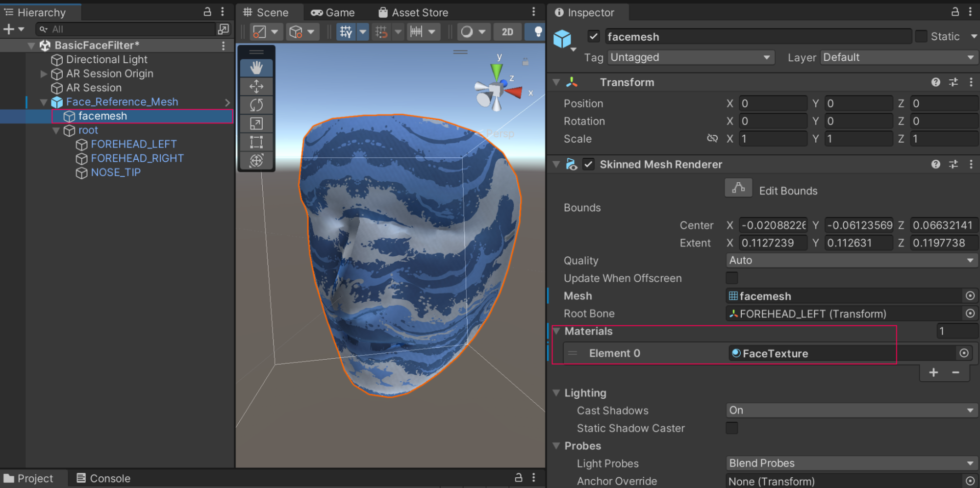Select the Rect transform tool
Screen dimensions: 980x488
tap(256, 142)
